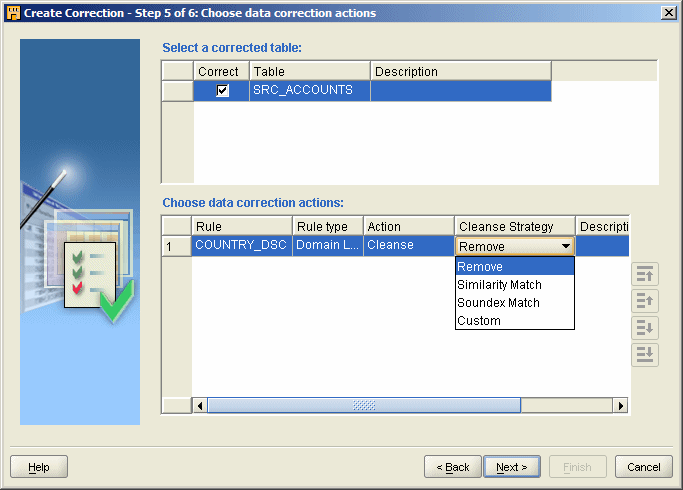683x490 pixels.
Task: Click the move-to-bottom reorder icon
Action: pyautogui.click(x=645, y=355)
